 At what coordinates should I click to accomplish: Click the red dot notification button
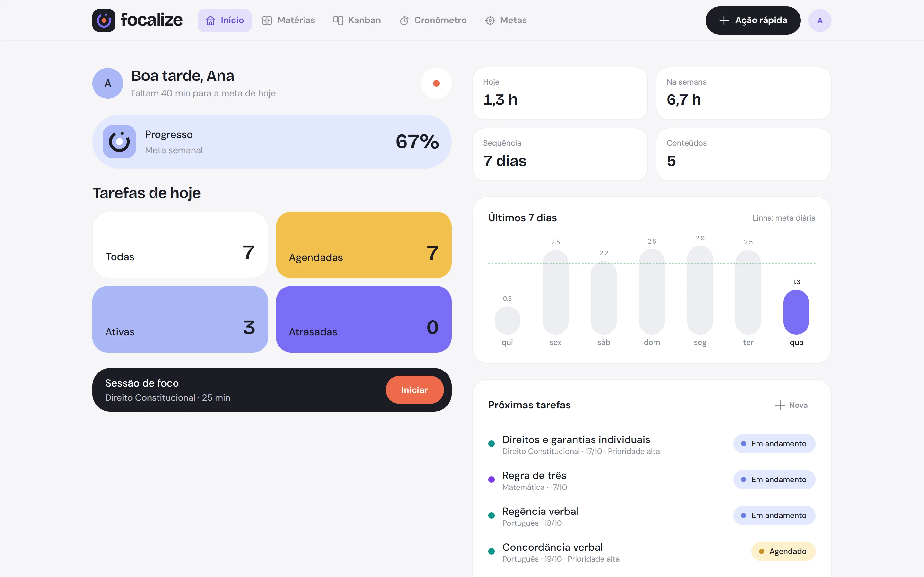point(436,83)
